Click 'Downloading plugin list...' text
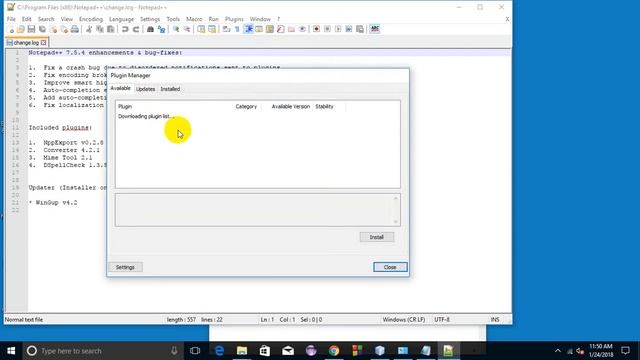 146,116
